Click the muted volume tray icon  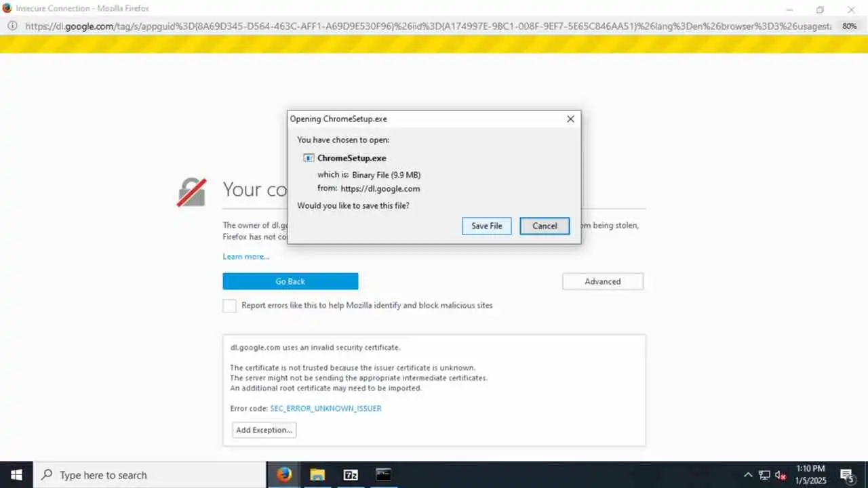click(x=781, y=474)
